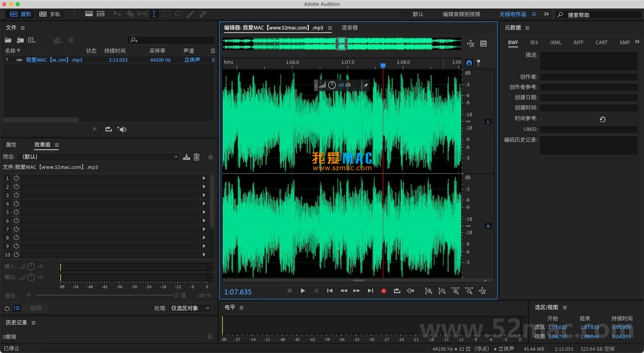Screen dimensions: 644x353
Task: Select the Lasso Selection tool
Action: (178, 14)
